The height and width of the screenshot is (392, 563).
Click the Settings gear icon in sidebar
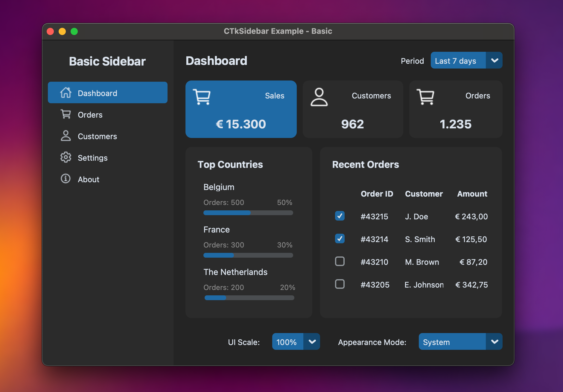(66, 157)
